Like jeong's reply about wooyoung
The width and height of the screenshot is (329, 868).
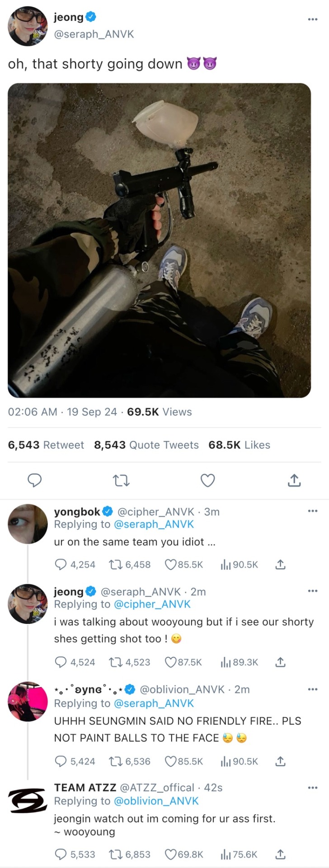pyautogui.click(x=170, y=662)
